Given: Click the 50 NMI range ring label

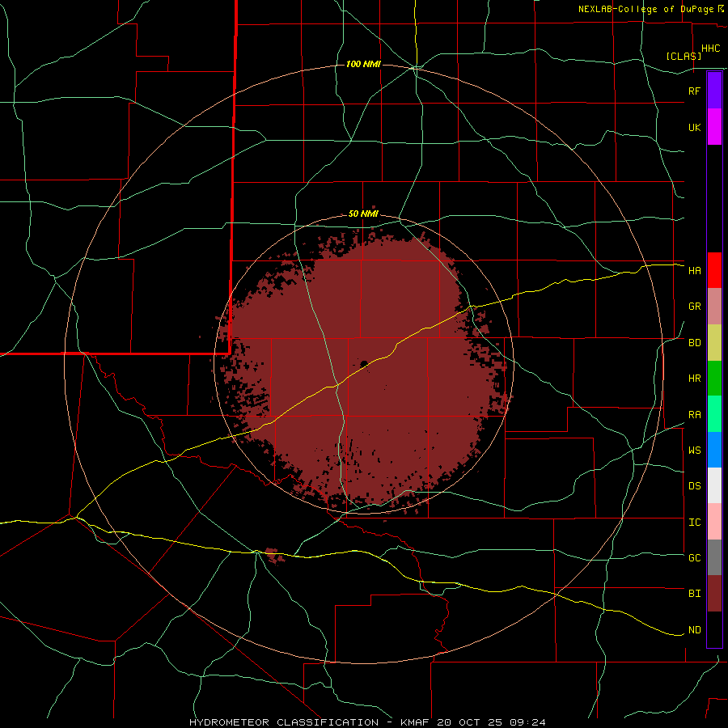Looking at the screenshot, I should [x=363, y=214].
